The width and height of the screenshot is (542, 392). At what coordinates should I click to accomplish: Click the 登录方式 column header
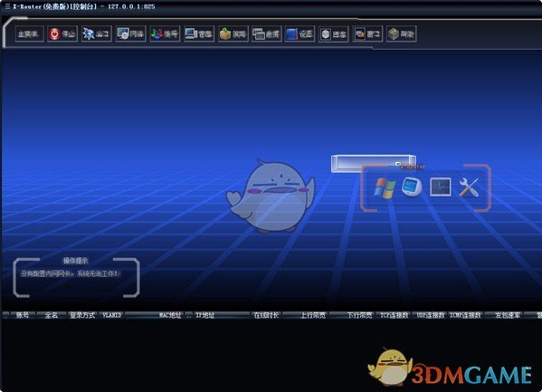pos(82,315)
